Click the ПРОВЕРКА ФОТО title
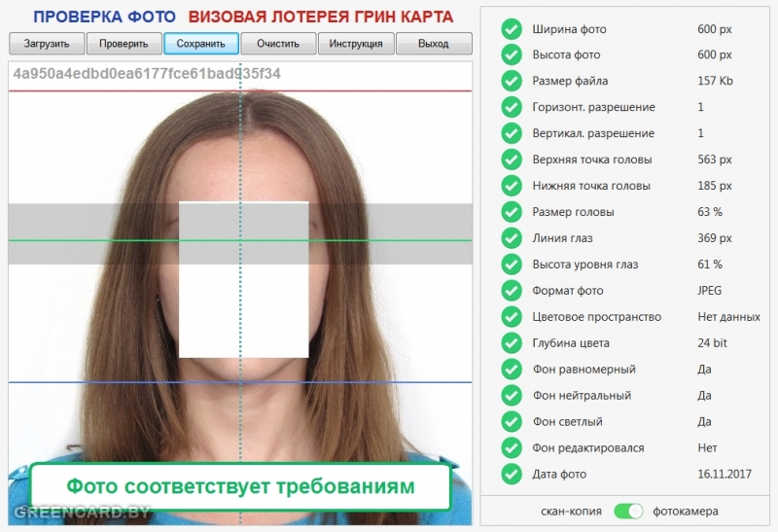The image size is (778, 532). coord(104,17)
